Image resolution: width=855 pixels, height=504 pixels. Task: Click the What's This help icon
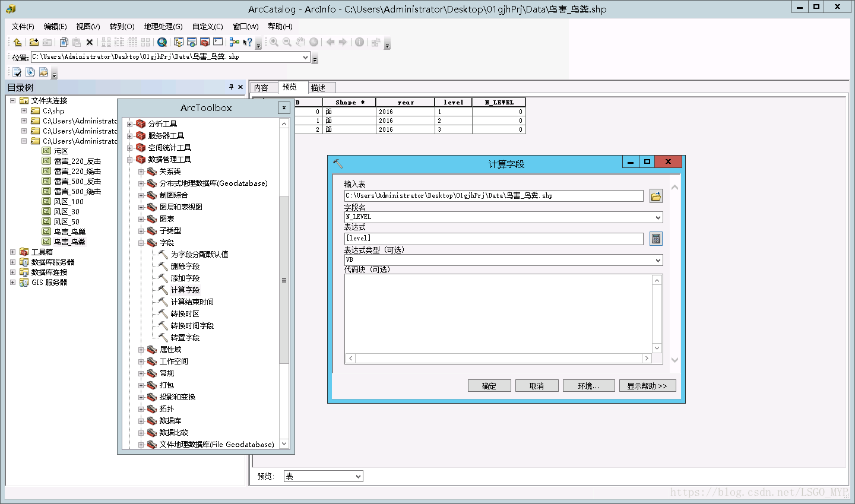pyautogui.click(x=248, y=42)
